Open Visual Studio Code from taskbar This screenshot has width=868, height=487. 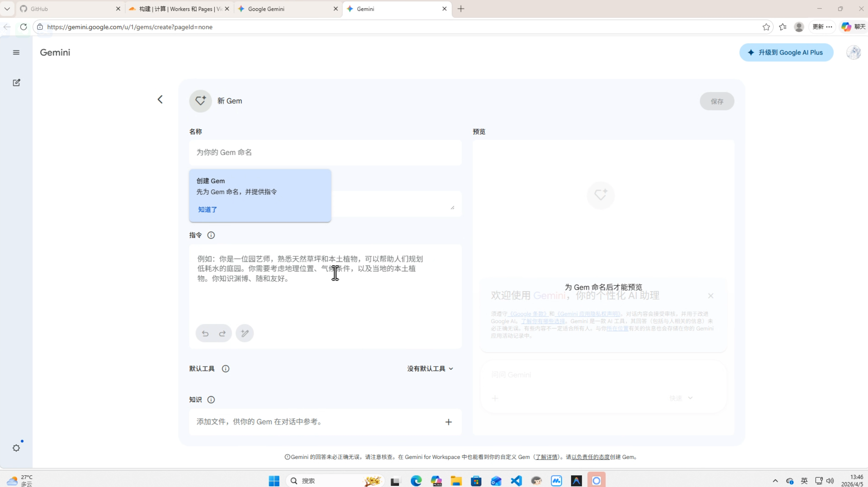[x=516, y=481]
